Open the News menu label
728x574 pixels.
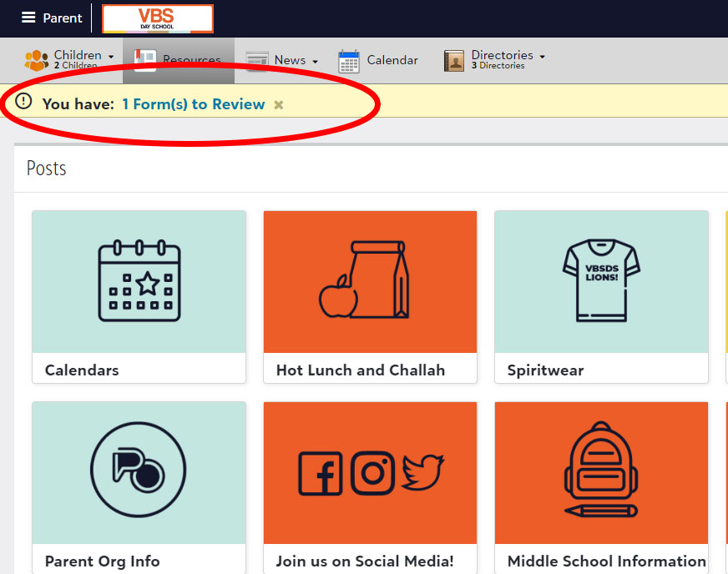click(290, 60)
